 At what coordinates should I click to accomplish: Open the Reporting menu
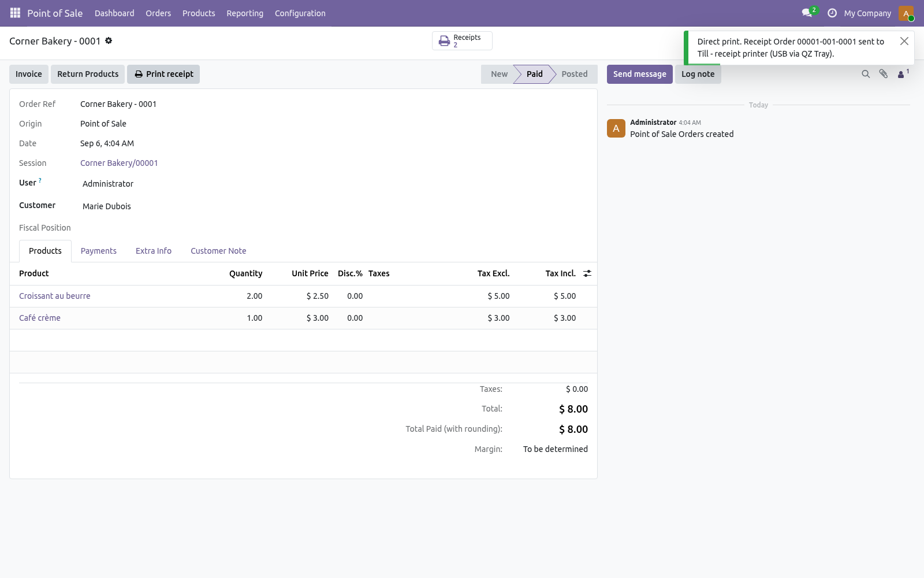tap(245, 13)
